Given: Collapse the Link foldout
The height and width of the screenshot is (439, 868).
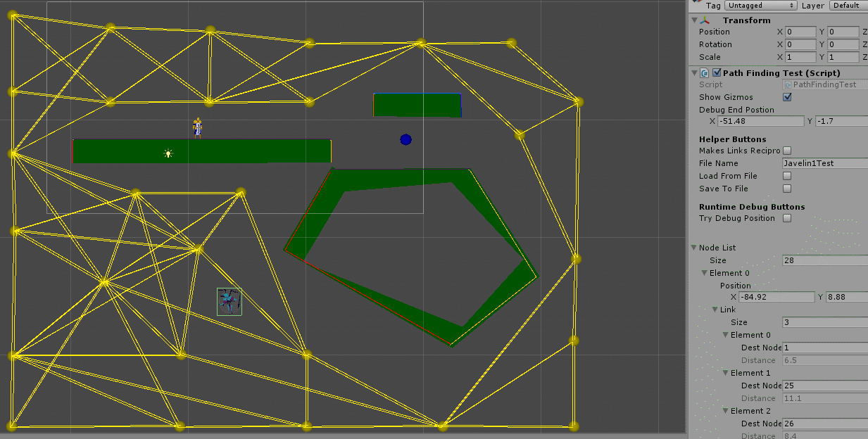Looking at the screenshot, I should [715, 310].
